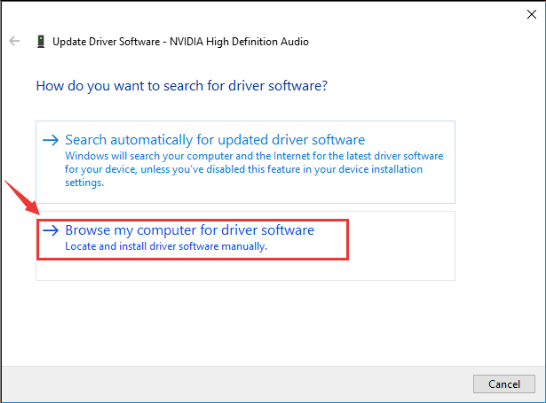Choose Search automatically for updated driver software
Viewport: 546px width, 403px height.
click(245, 162)
